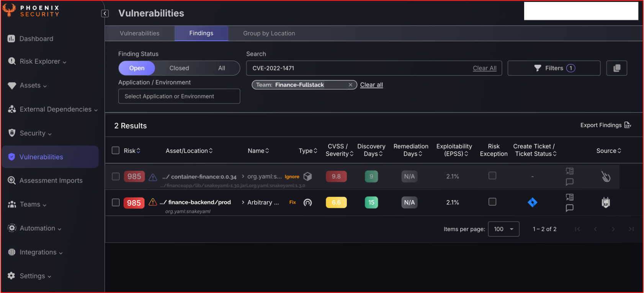This screenshot has width=644, height=293.
Task: Click the Phoenix Security logo
Action: [31, 11]
